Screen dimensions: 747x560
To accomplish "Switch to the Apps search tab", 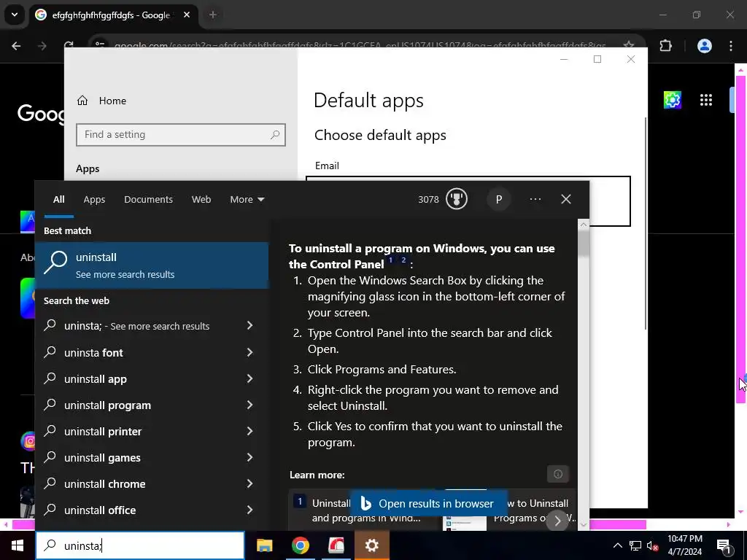I will (94, 200).
